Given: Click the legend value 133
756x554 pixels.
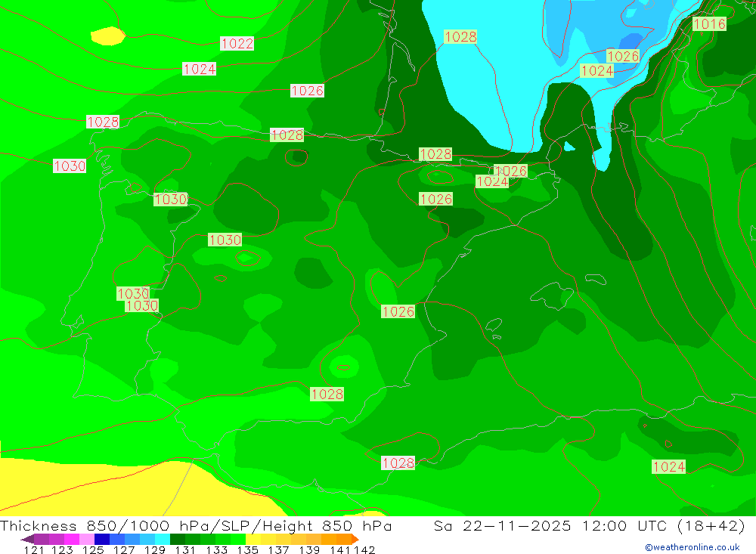Looking at the screenshot, I should tap(216, 549).
